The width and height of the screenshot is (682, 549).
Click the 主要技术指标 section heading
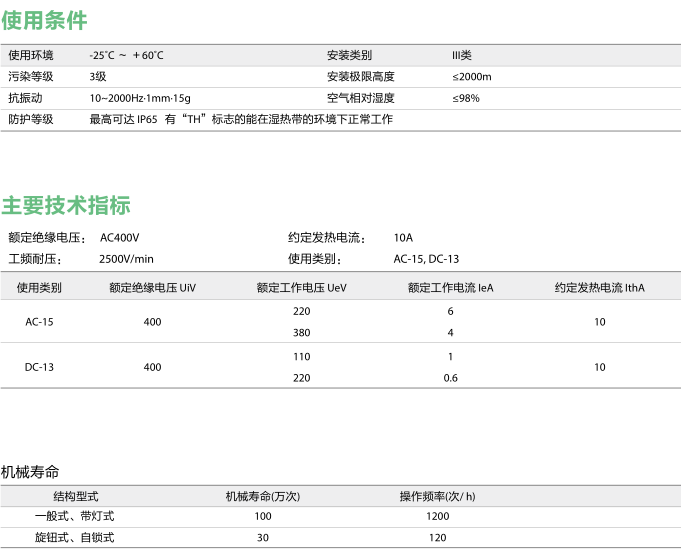point(66,206)
